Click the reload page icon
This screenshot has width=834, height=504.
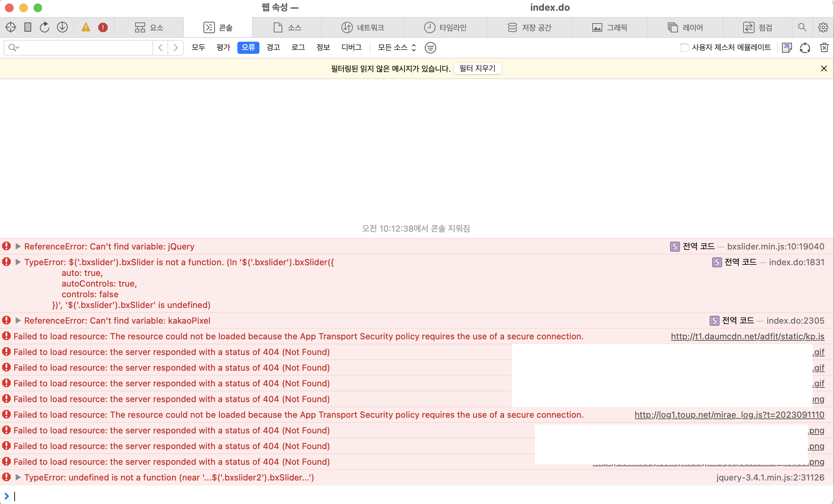click(45, 27)
